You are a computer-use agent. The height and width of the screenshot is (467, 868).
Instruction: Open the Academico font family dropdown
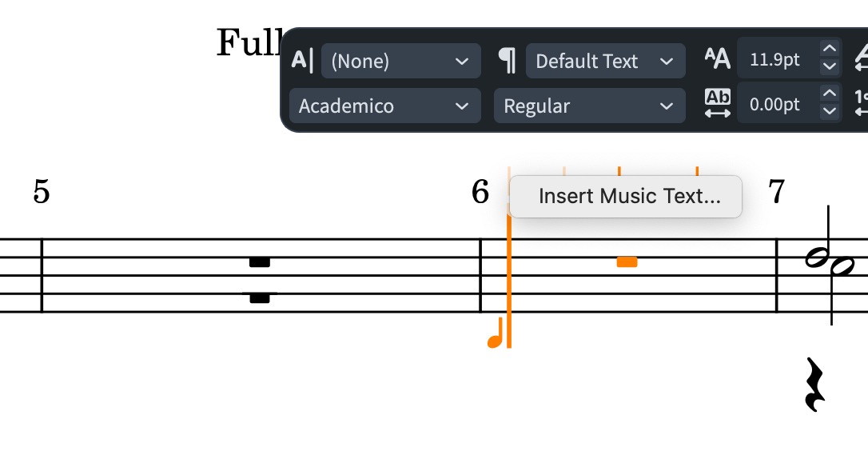click(x=384, y=106)
